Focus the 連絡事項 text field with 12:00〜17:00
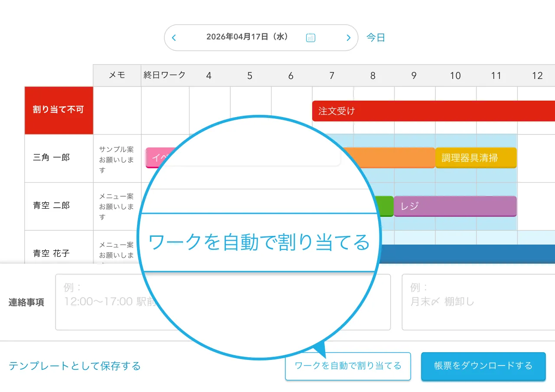Viewport: 555px width, 392px height. [x=223, y=302]
